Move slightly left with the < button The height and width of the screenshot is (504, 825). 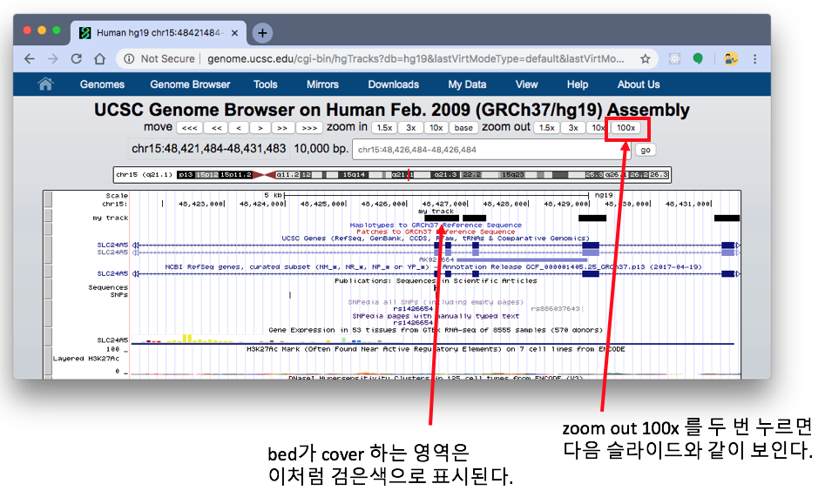tap(239, 128)
